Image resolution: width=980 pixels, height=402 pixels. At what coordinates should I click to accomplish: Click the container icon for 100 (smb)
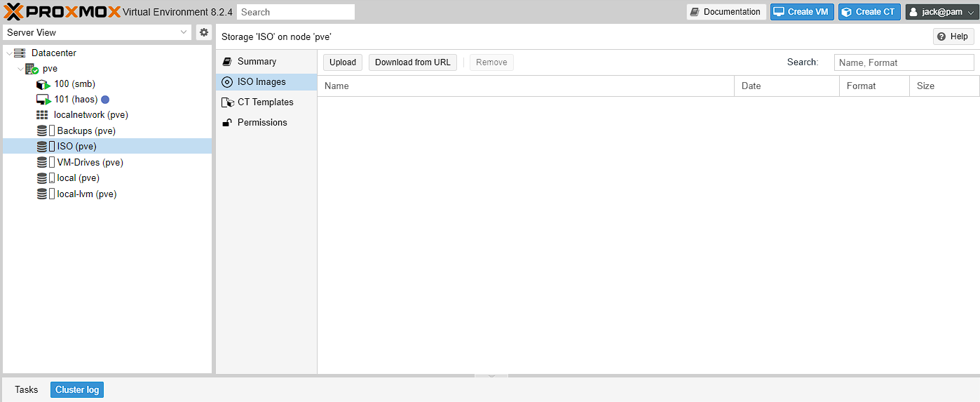pyautogui.click(x=43, y=84)
